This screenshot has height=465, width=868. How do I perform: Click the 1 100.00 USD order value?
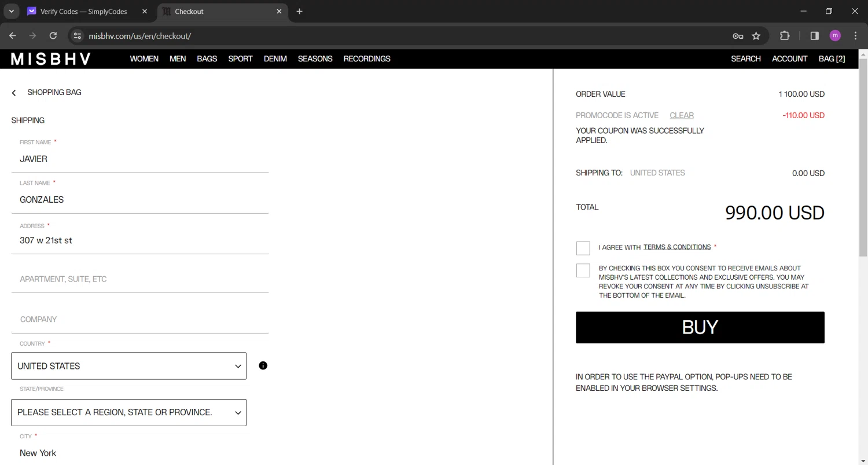coord(801,94)
